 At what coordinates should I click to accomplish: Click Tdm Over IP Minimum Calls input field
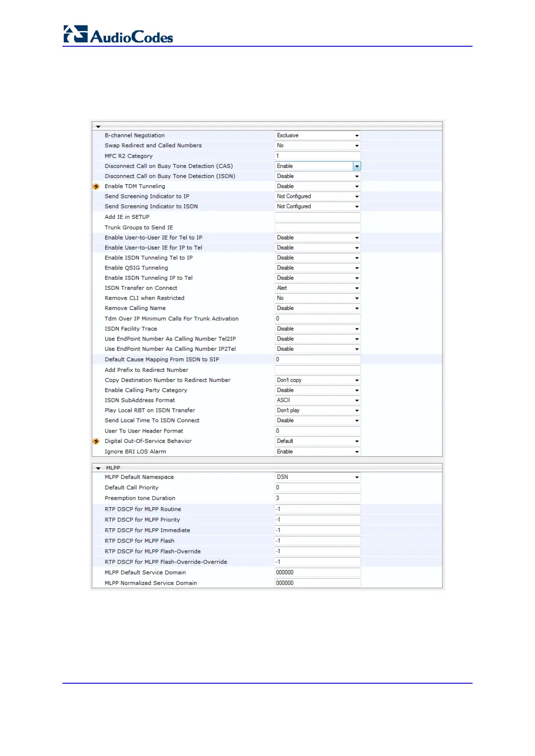click(x=318, y=318)
